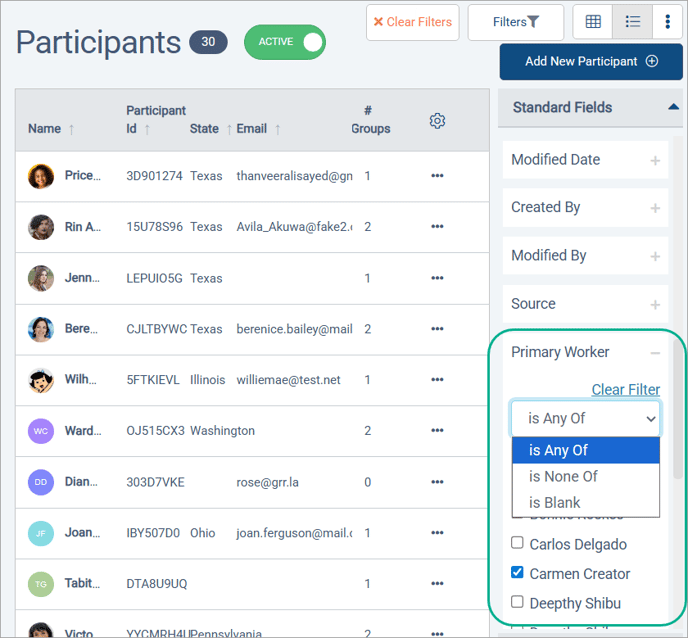This screenshot has height=638, width=688.
Task: Check the Carlos Delgado checkbox
Action: pos(517,544)
